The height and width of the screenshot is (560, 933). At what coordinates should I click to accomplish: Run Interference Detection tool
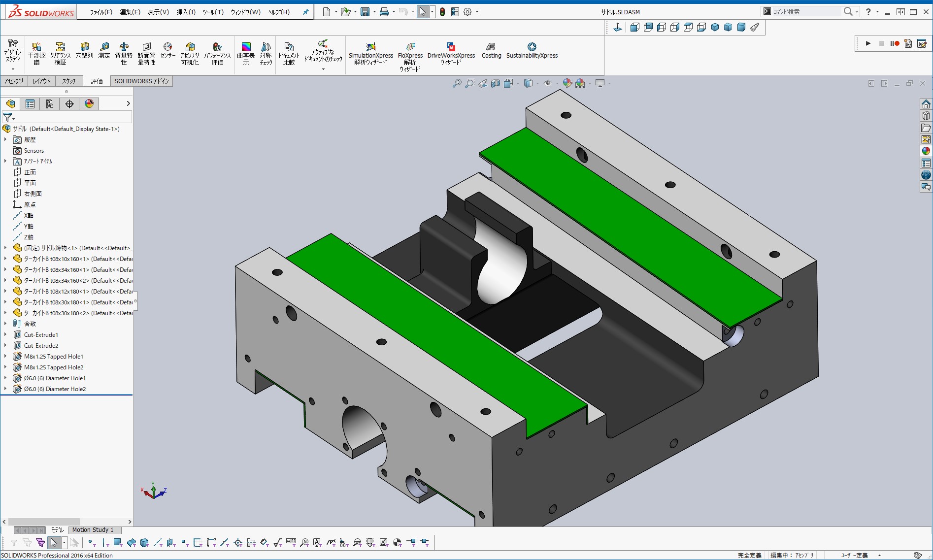click(x=36, y=53)
